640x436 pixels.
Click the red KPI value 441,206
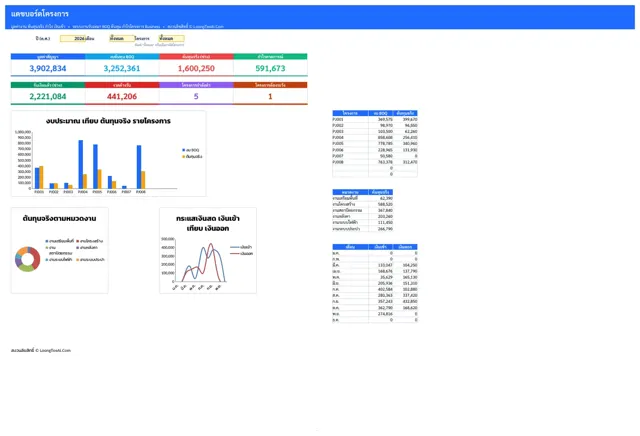[x=122, y=96]
